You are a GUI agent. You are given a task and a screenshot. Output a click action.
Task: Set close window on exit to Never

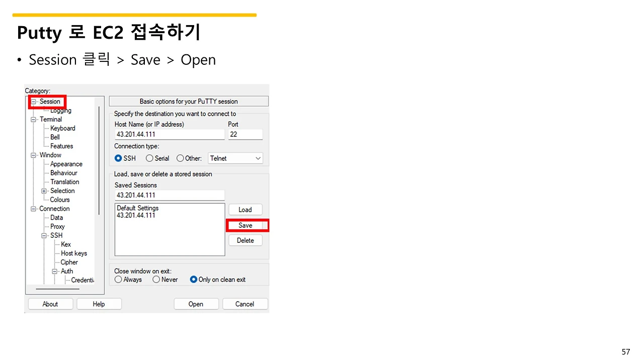point(156,280)
